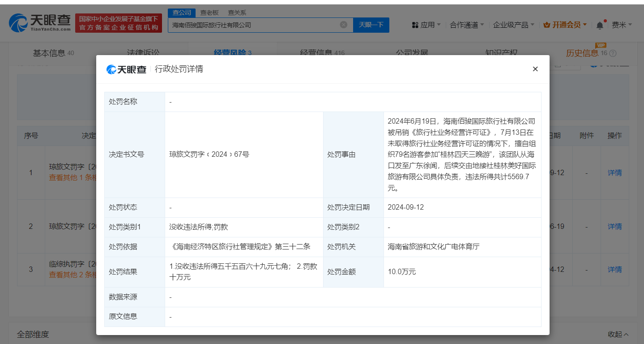Select the 没收违法所得,罚款 penalty category value
Screen dimensions: 644x344
(199, 227)
